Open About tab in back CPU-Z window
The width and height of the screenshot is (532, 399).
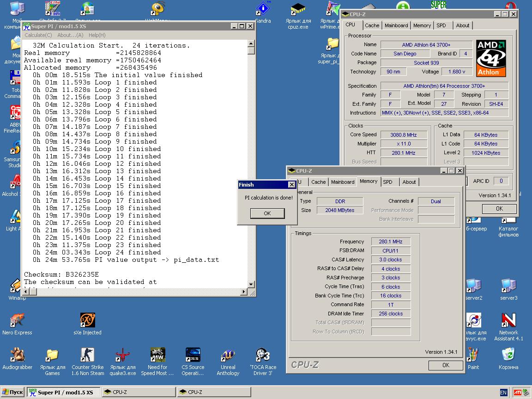[x=462, y=25]
